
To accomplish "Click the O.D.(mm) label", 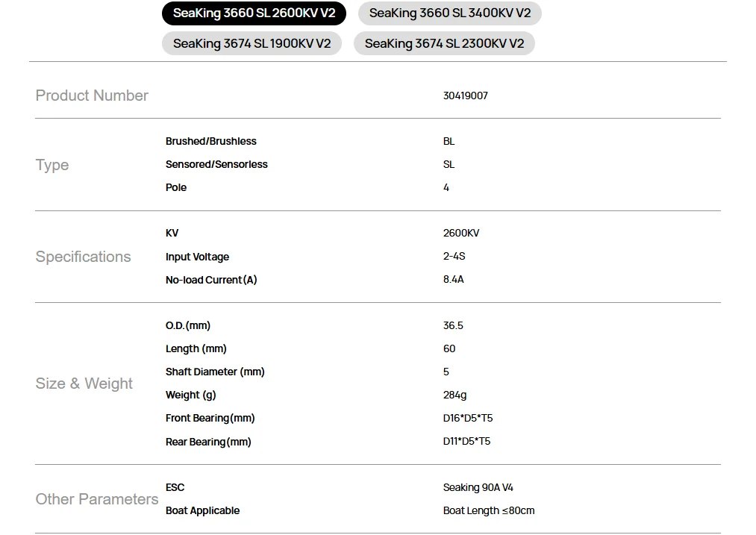I will 188,325.
